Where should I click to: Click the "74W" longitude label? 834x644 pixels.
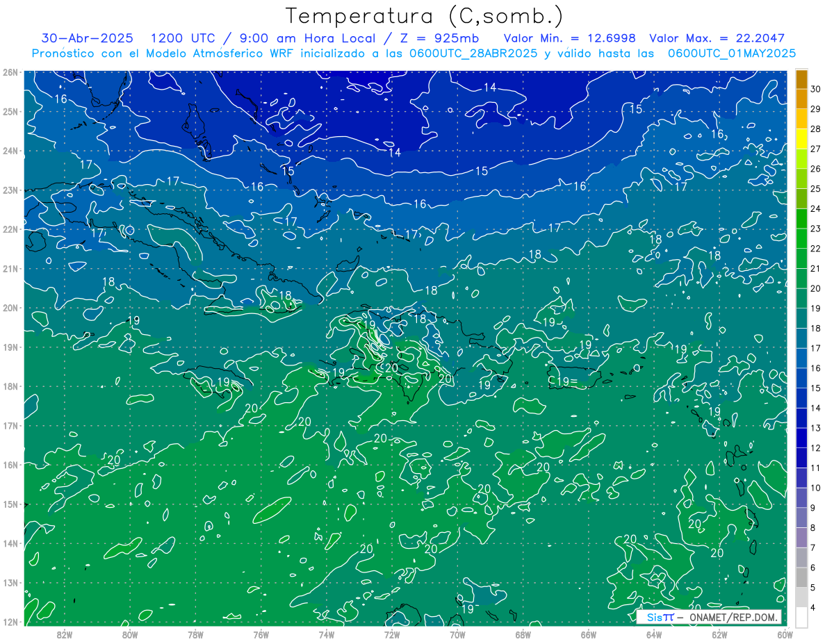tap(327, 634)
